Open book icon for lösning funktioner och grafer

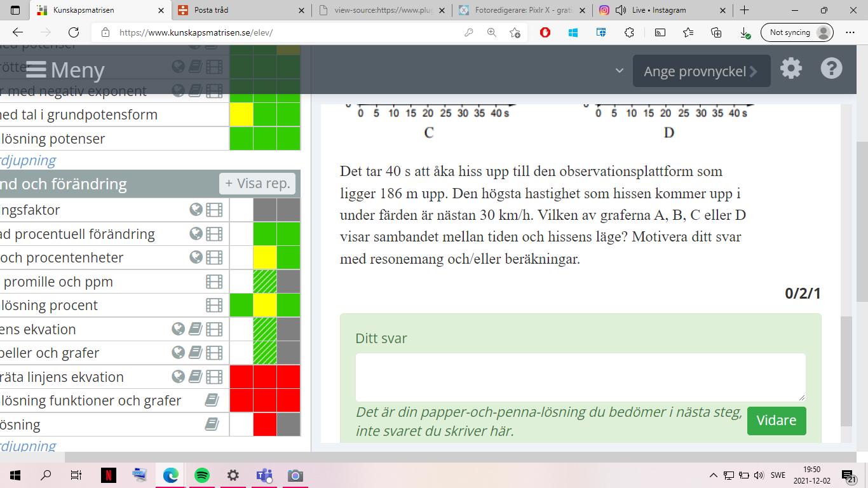212,400
